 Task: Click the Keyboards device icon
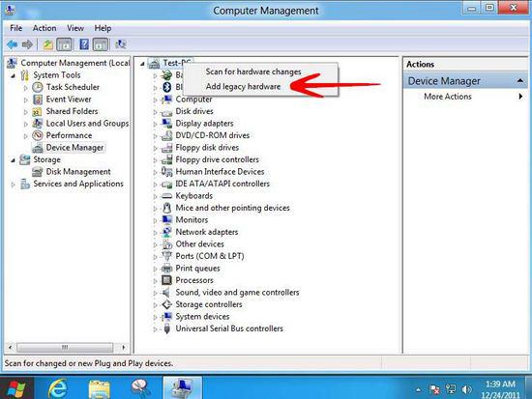point(166,196)
